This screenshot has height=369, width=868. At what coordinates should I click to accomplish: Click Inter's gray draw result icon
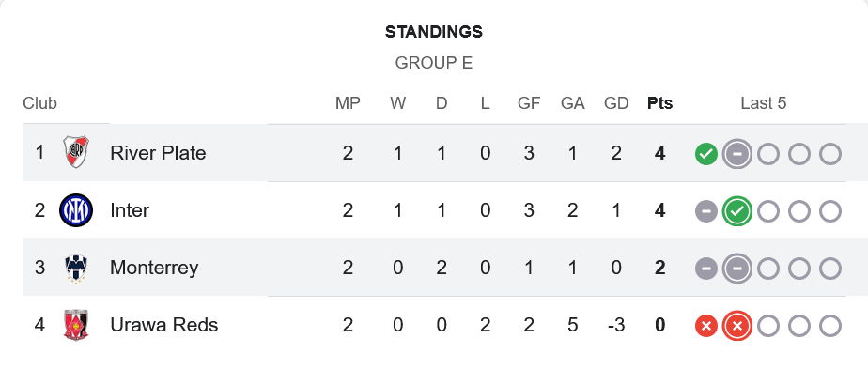tap(706, 211)
